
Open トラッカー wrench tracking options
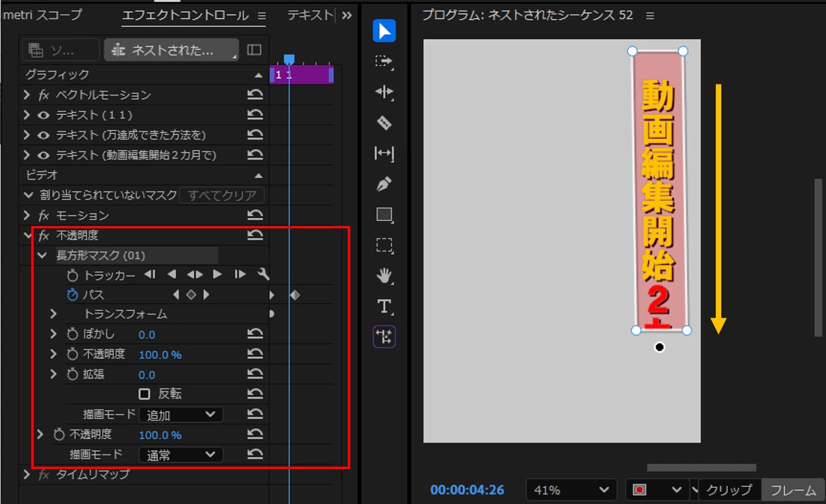[263, 275]
